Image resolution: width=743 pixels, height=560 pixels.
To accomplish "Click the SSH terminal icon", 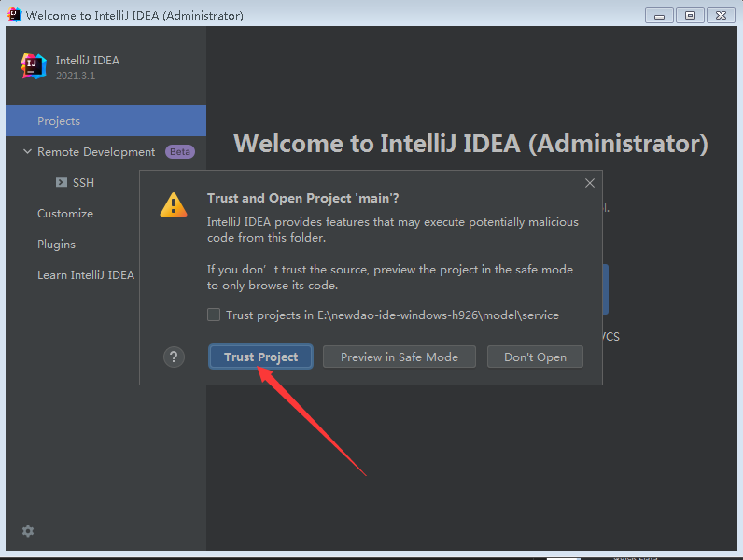I will tap(62, 182).
